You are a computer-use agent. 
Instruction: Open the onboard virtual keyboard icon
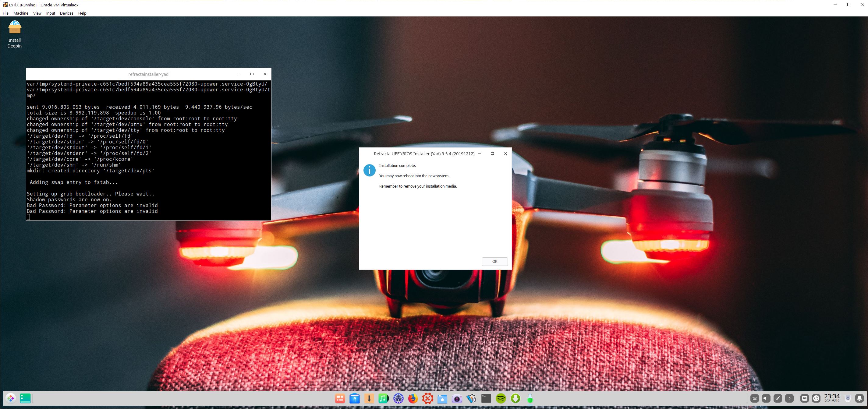[805, 399]
